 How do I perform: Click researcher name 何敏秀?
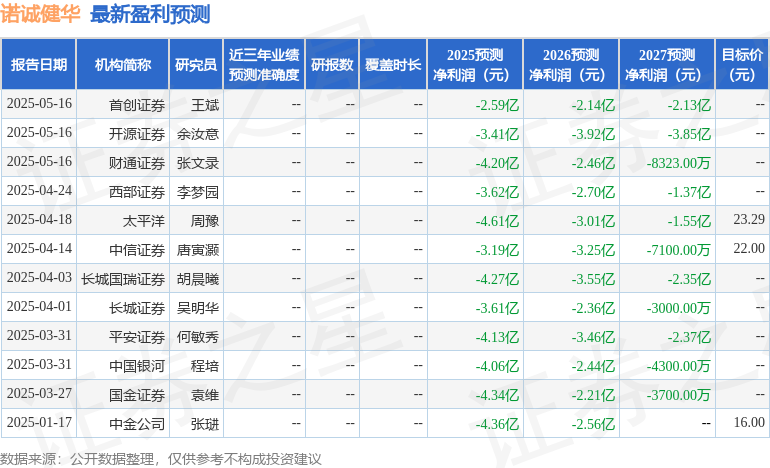198,337
